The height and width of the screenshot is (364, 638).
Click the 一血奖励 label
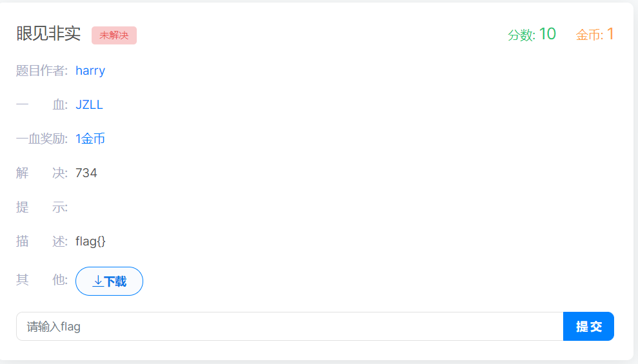[x=42, y=139]
